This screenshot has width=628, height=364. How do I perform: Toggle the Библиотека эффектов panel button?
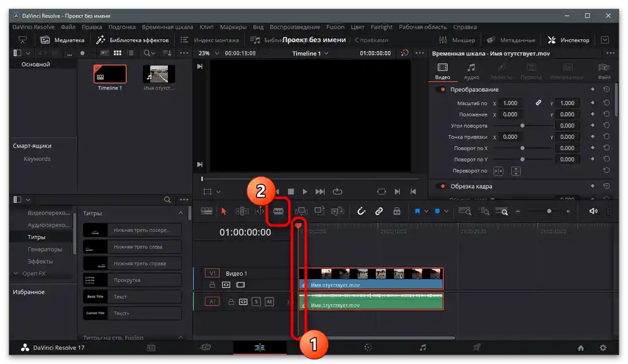pos(132,40)
